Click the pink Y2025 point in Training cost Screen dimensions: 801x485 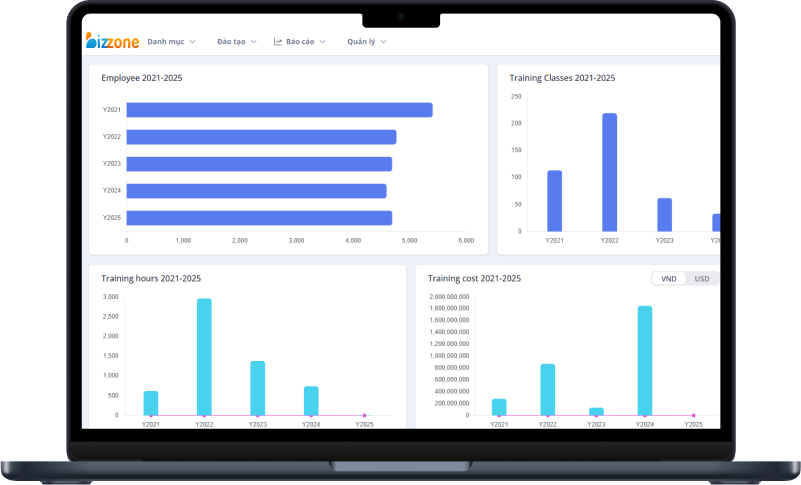[x=693, y=415]
